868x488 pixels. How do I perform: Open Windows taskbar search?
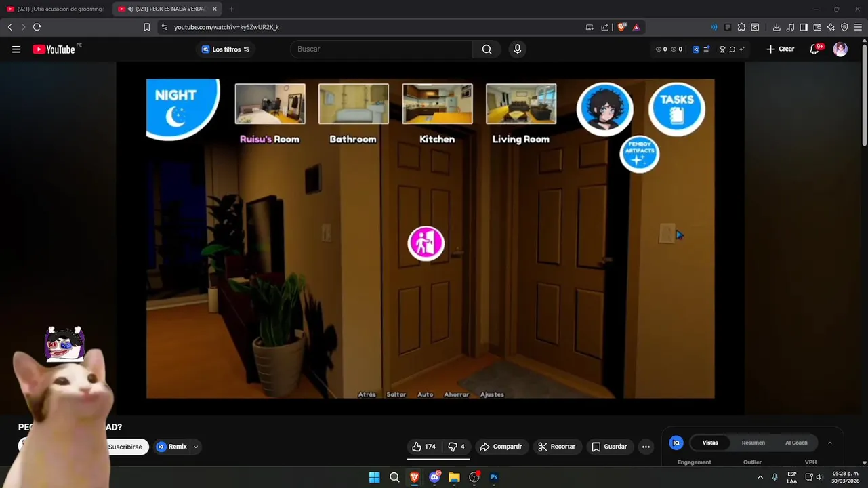[x=394, y=477]
